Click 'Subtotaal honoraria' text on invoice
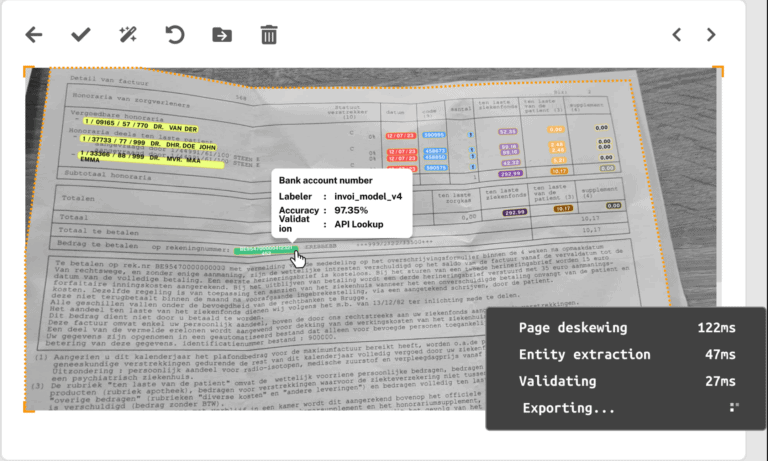Image resolution: width=768 pixels, height=461 pixels. tap(108, 175)
